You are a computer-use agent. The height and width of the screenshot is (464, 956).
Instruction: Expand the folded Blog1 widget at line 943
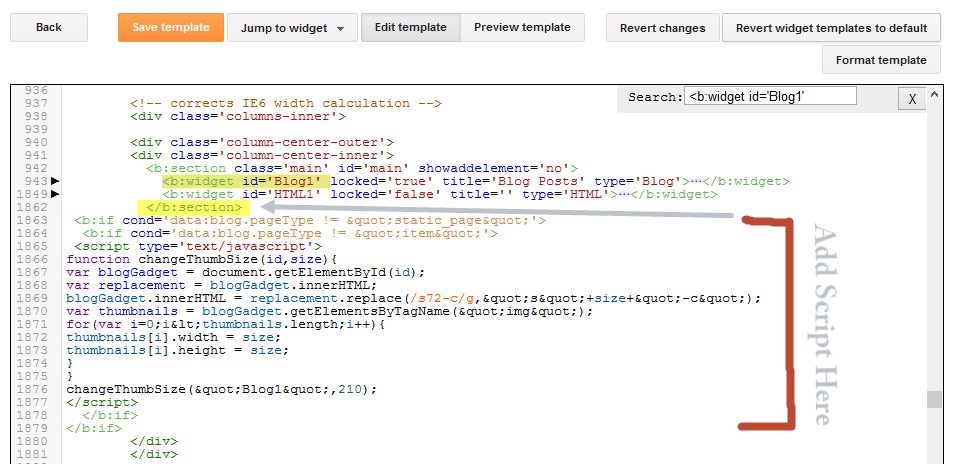[x=55, y=181]
